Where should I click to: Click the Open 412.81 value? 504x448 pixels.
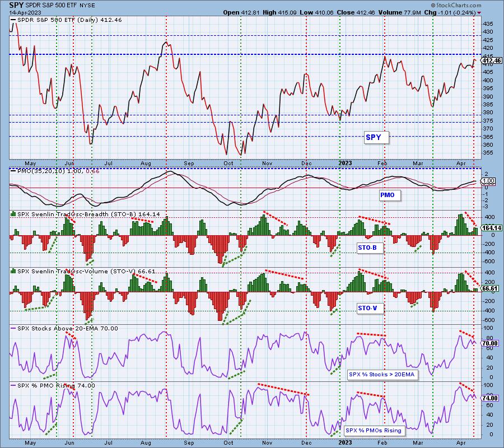[x=241, y=12]
